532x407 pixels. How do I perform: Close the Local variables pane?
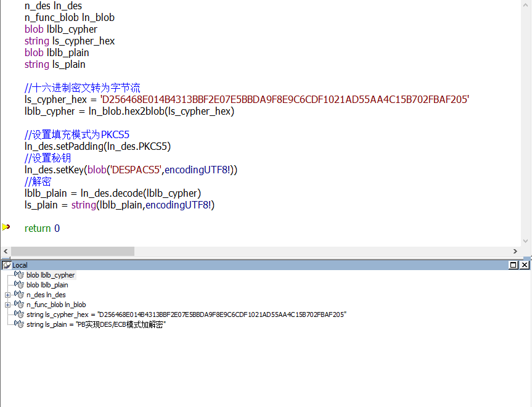tap(525, 265)
